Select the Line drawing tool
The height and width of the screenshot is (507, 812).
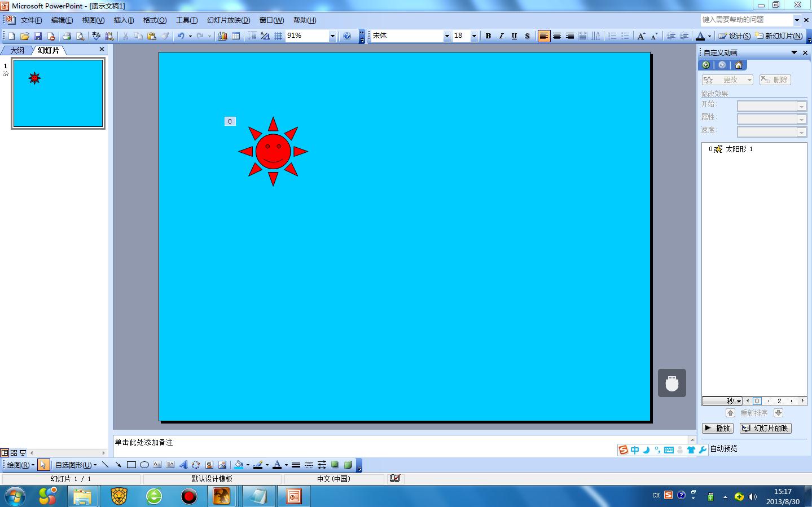tap(106, 465)
